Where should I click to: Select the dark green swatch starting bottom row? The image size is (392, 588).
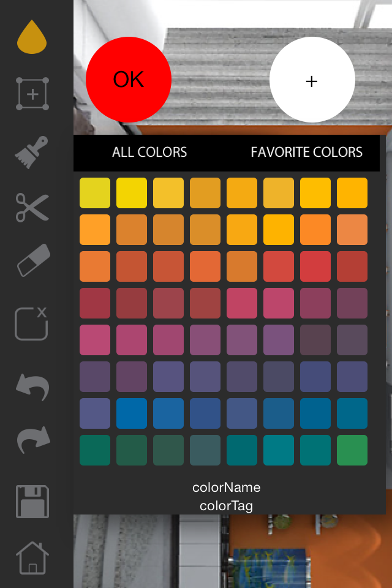[95, 450]
